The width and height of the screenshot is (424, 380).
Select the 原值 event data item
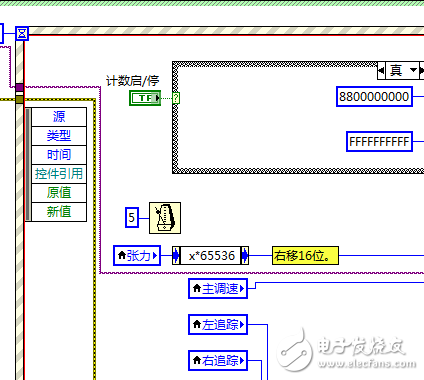(x=59, y=193)
